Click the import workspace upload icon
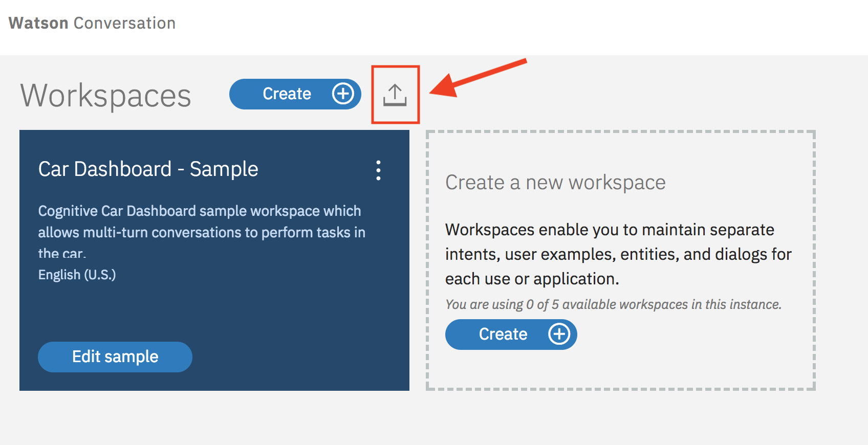Viewport: 868px width, 445px height. 395,95
